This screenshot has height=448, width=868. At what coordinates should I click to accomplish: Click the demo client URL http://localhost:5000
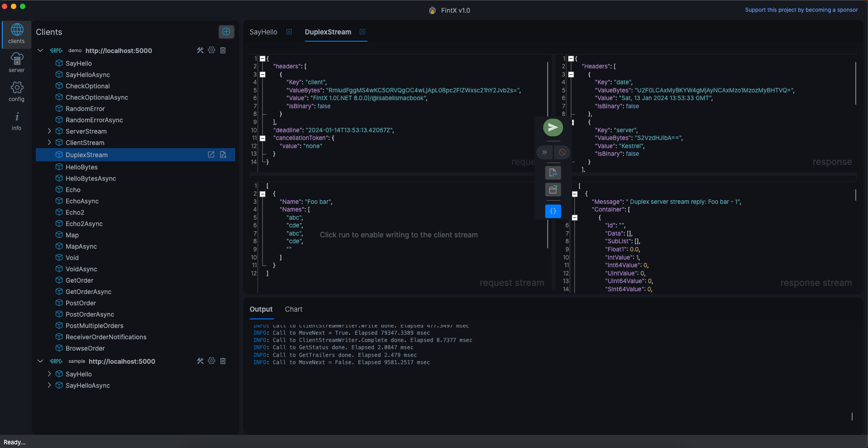tap(119, 51)
